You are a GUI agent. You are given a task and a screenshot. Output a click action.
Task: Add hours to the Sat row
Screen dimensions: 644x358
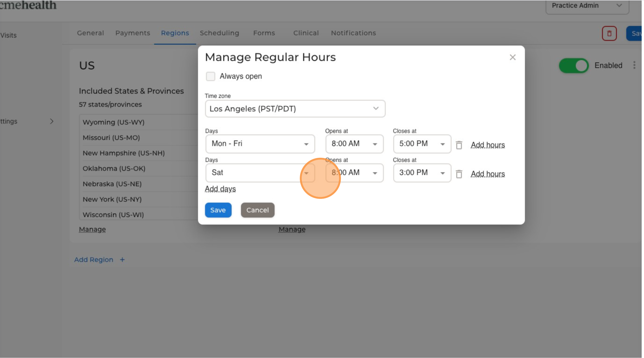coord(488,174)
